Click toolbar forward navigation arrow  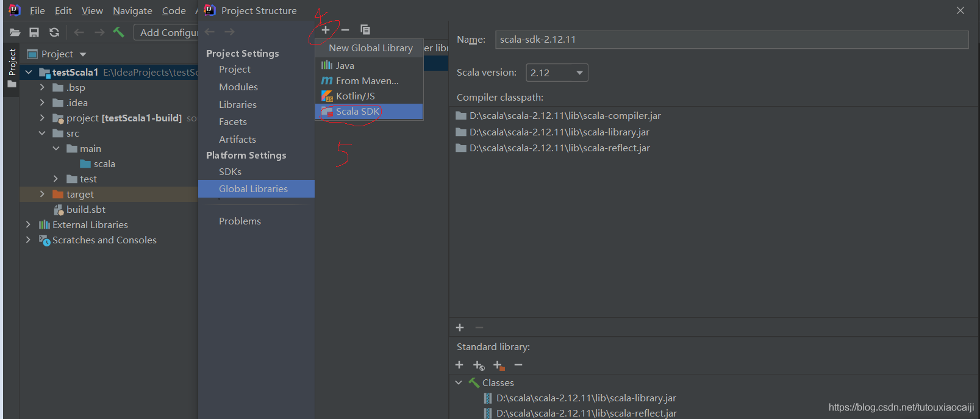(99, 32)
